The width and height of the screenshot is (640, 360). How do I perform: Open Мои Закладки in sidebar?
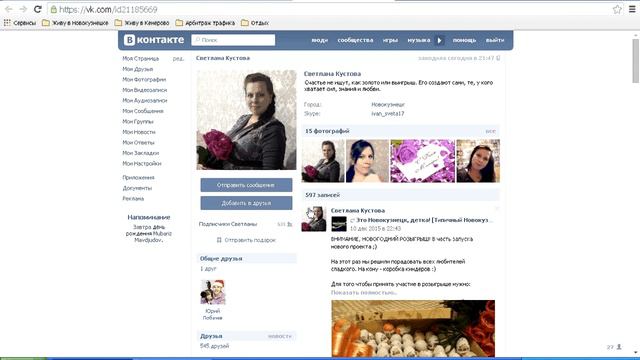click(141, 153)
